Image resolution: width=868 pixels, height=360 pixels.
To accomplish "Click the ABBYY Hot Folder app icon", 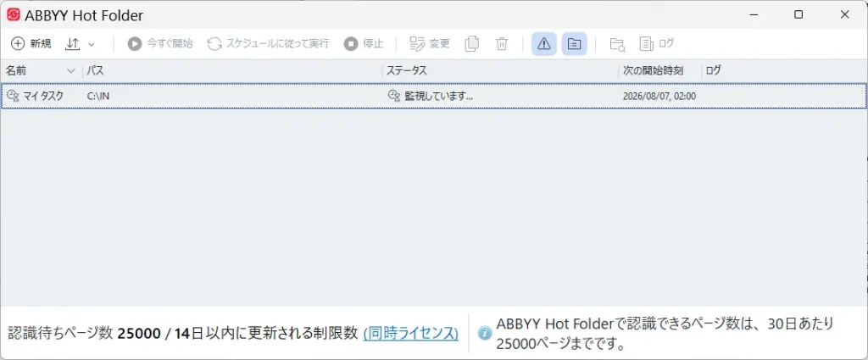I will click(x=14, y=15).
